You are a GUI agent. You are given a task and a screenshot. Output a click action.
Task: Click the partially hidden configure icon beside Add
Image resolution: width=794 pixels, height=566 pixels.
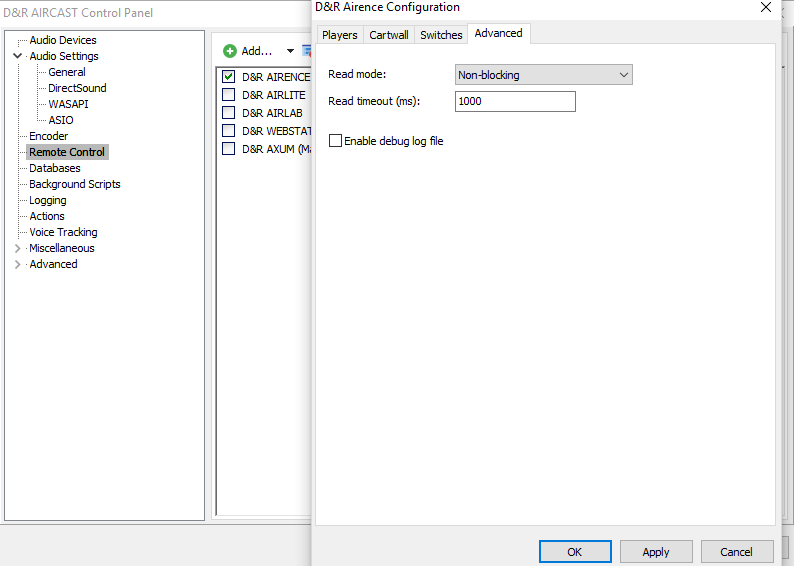[307, 51]
